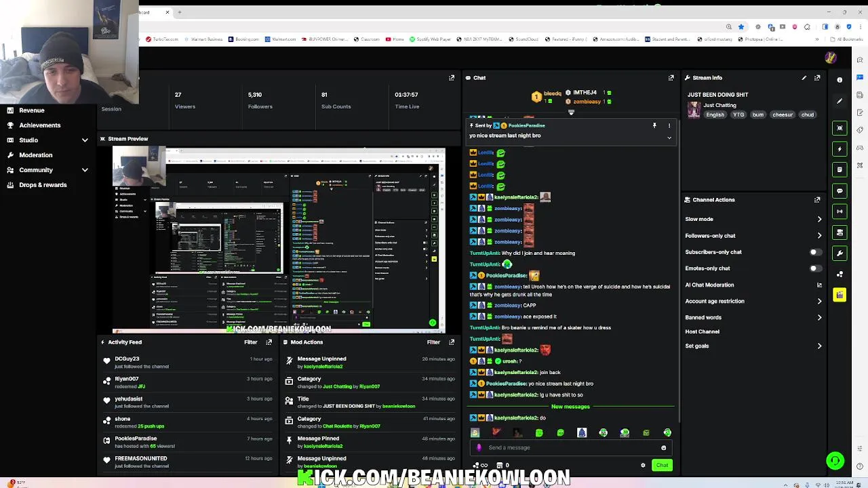
Task: Open emoji picker in message box
Action: click(x=663, y=447)
